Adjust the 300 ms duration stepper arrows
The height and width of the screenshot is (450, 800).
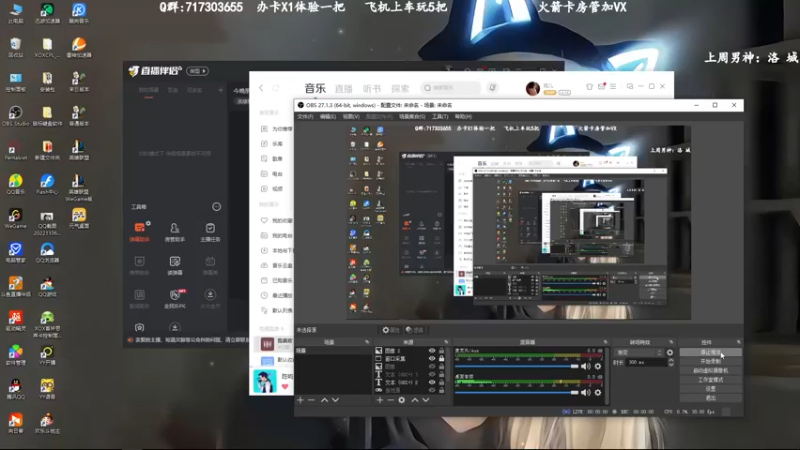(x=671, y=362)
